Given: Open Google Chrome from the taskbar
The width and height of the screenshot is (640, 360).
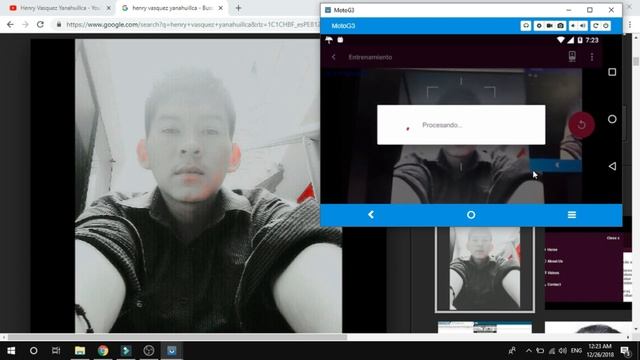Looking at the screenshot, I should tap(103, 351).
